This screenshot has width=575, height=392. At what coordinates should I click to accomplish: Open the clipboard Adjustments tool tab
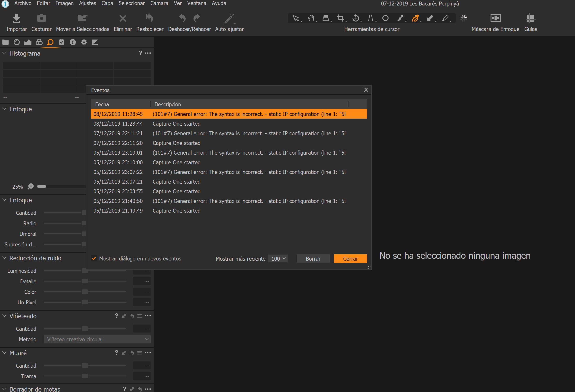[62, 42]
